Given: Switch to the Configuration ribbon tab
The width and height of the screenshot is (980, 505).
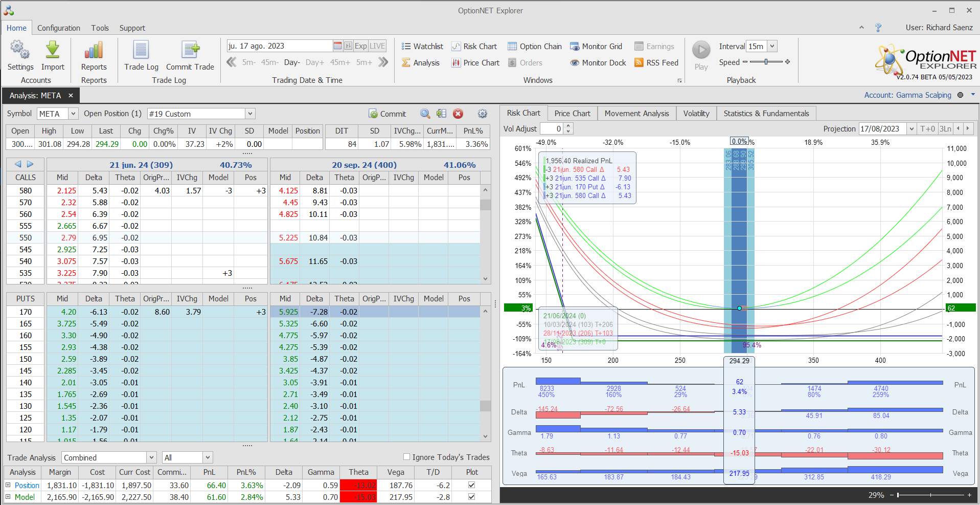Looking at the screenshot, I should tap(59, 28).
